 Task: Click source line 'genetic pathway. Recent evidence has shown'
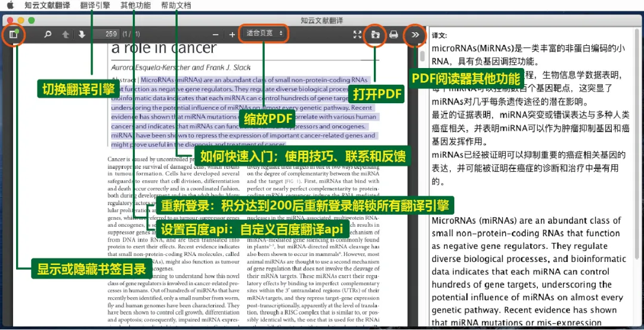(524, 310)
